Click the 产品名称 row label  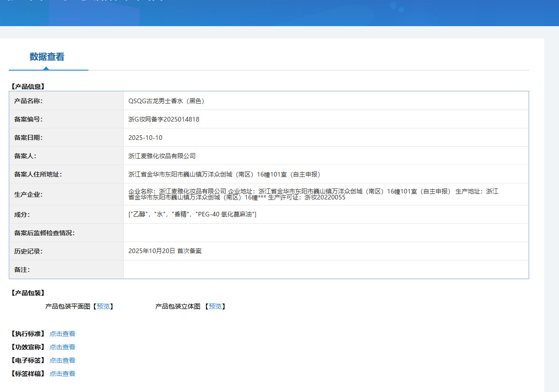28,101
